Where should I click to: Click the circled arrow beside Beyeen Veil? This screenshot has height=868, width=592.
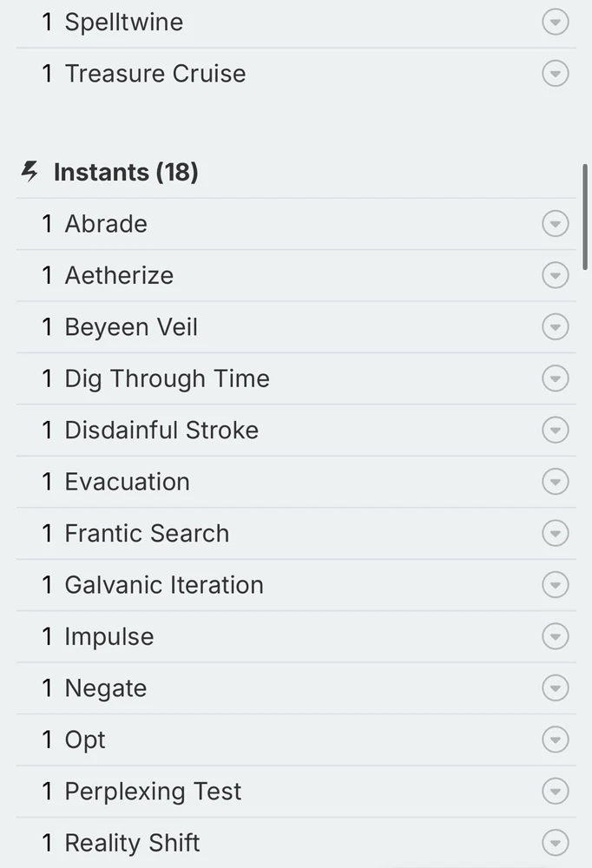coord(555,327)
